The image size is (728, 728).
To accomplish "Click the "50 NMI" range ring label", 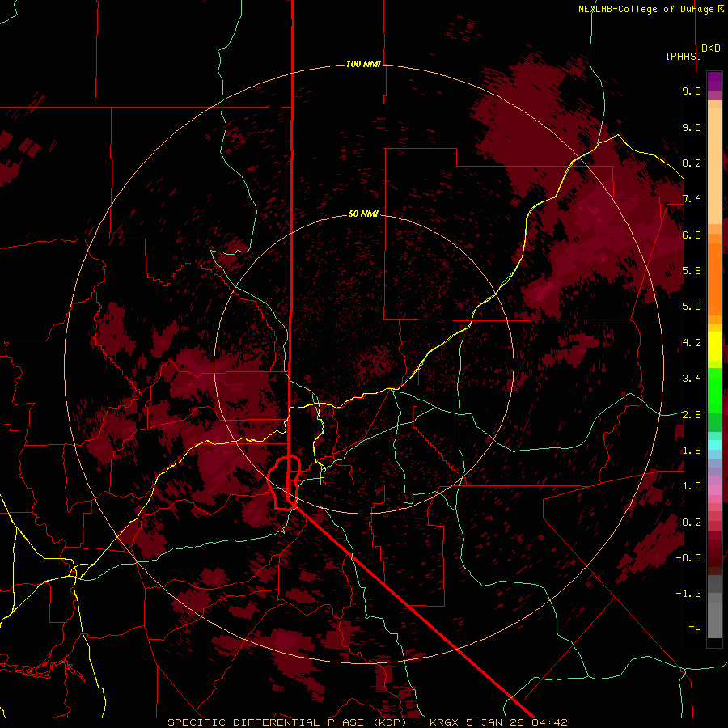I will (363, 214).
